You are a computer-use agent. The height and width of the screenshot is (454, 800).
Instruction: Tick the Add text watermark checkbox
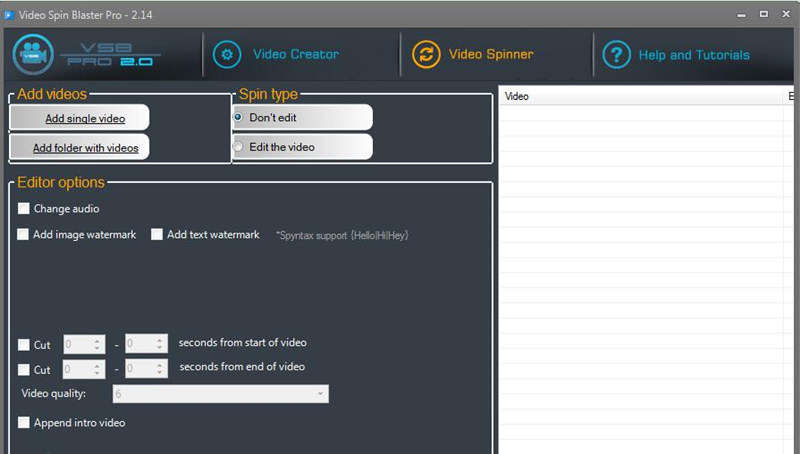tap(157, 234)
